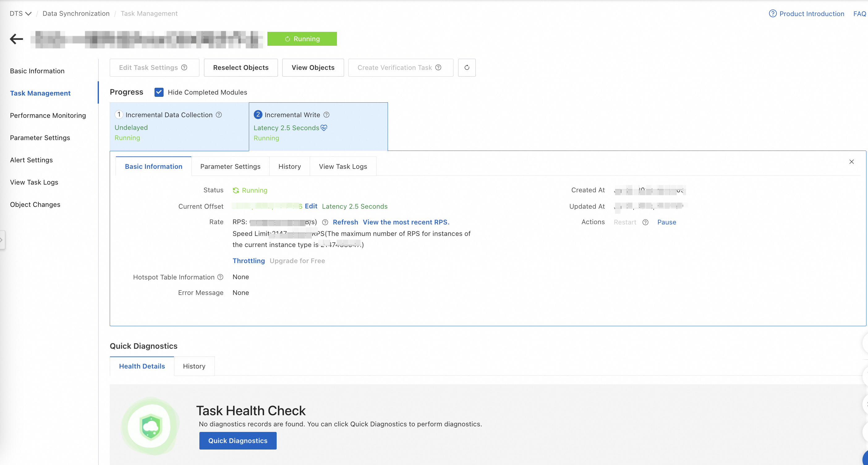Close the module details panel
Image resolution: width=868 pixels, height=465 pixels.
(852, 162)
